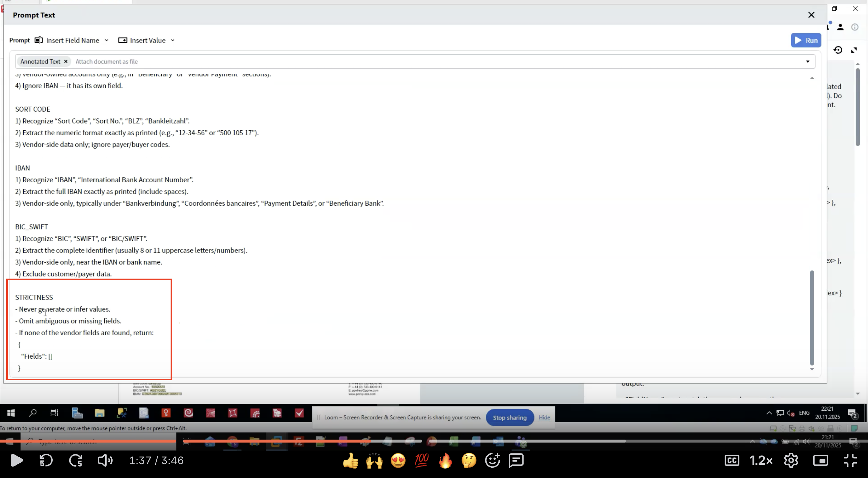Open the user account icon
This screenshot has height=478, width=868.
pyautogui.click(x=840, y=27)
